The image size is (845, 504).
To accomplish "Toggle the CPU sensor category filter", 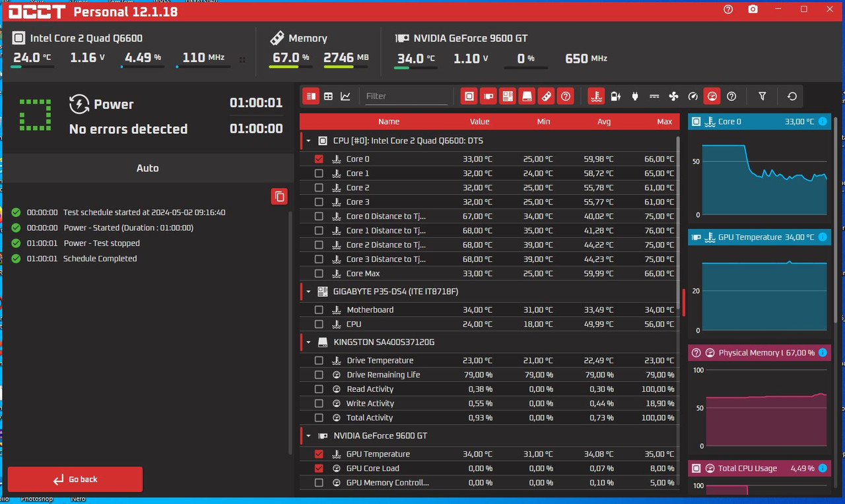I will pos(469,96).
